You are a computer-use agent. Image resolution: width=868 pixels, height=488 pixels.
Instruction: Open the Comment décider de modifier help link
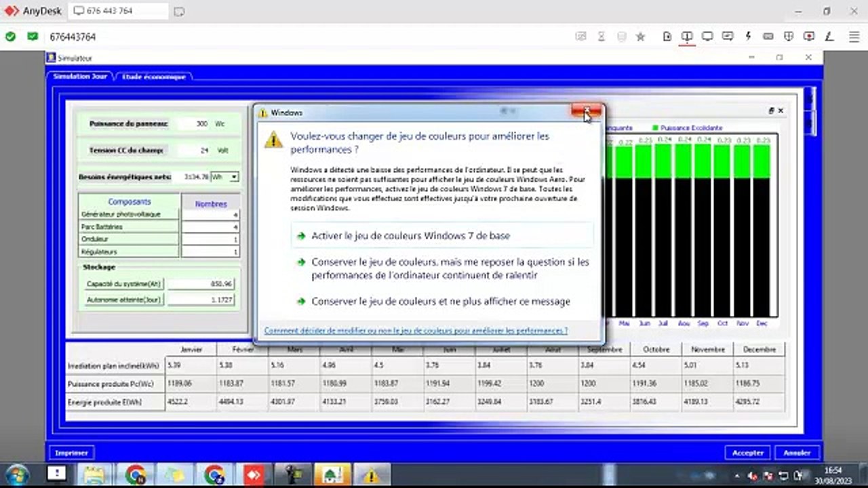coord(416,331)
